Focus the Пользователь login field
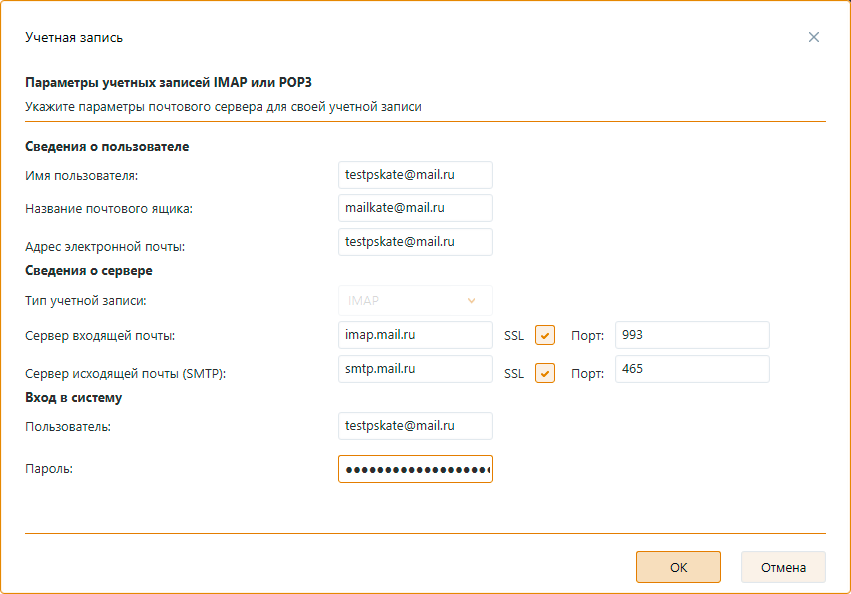This screenshot has width=851, height=594. (415, 426)
